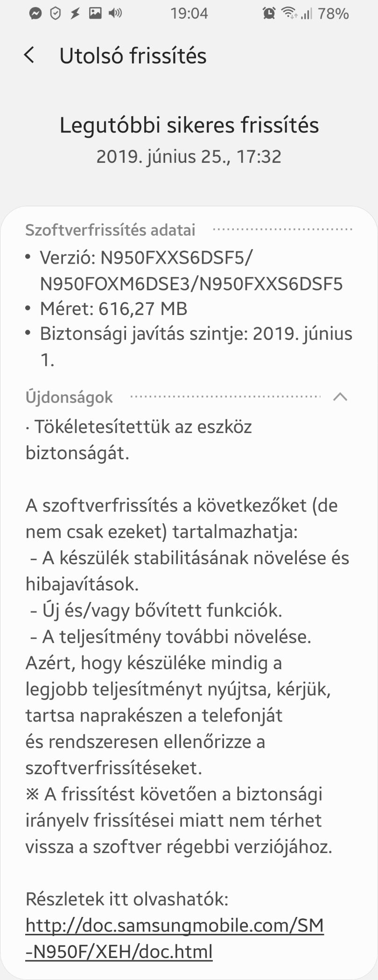Collapse the Újdonságok section chevron
This screenshot has height=980, width=378.
coord(340,397)
